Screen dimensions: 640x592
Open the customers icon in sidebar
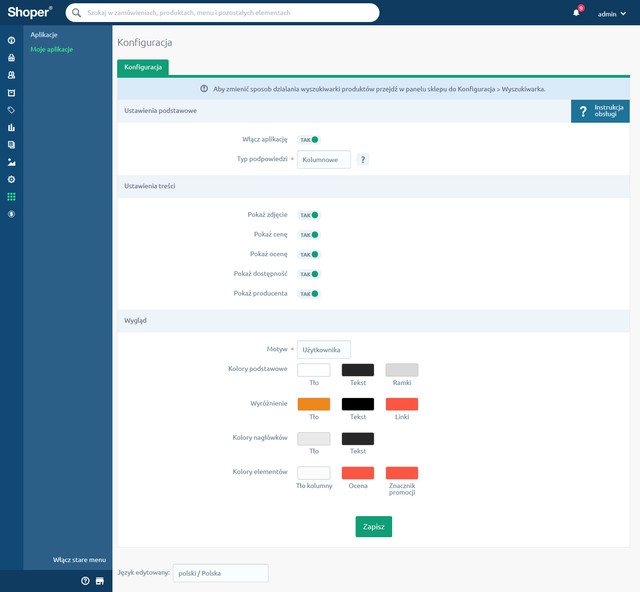(x=11, y=75)
